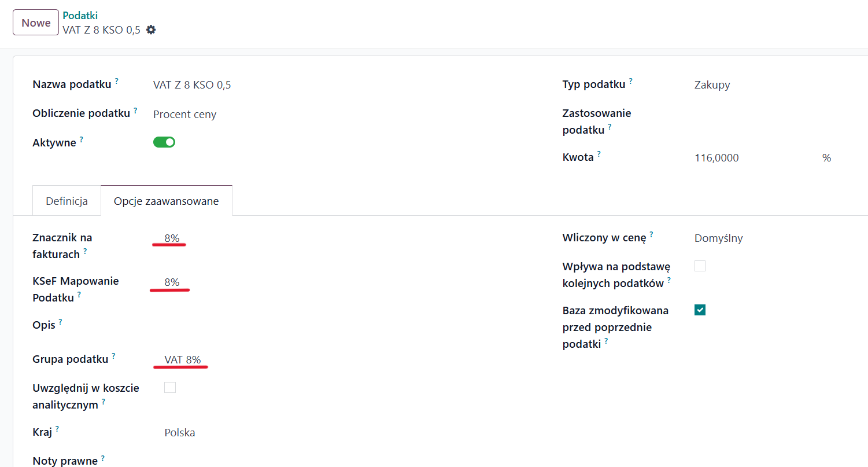The height and width of the screenshot is (467, 868).
Task: Open the Obliczenie podatku dropdown
Action: (x=185, y=115)
